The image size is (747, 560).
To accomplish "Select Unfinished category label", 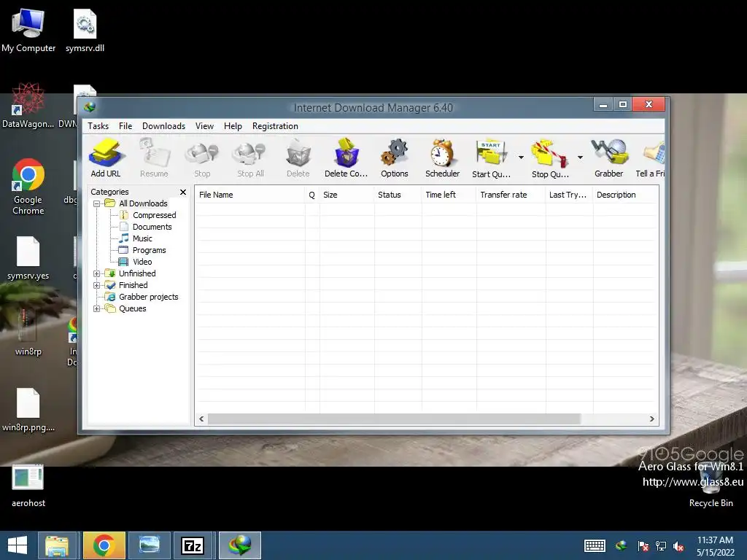I will (x=137, y=273).
